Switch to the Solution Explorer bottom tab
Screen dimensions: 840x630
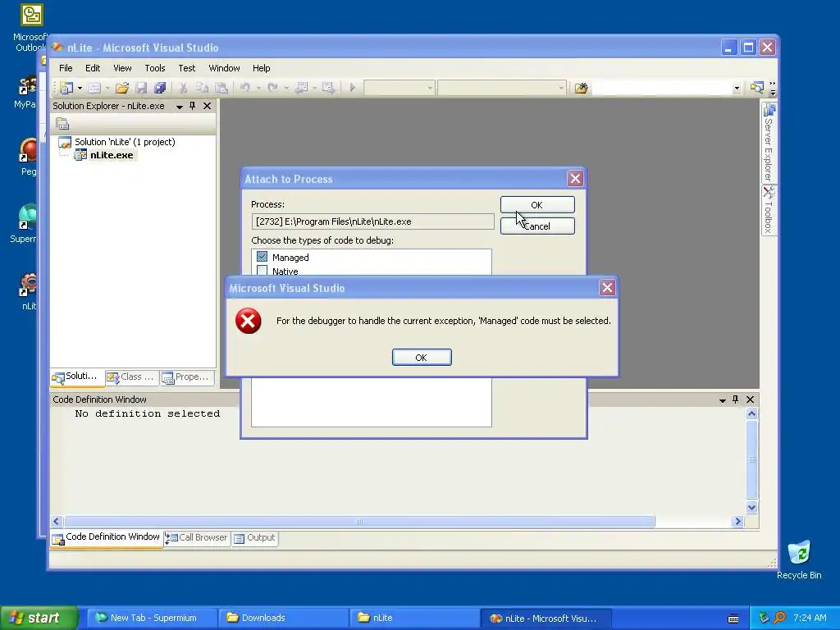pos(76,377)
